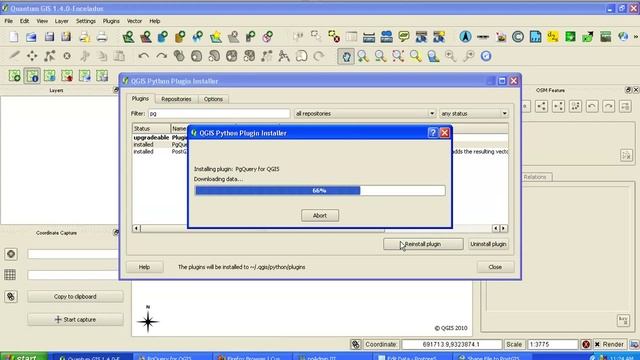
Task: Click the red stop rendering button
Action: click(586, 344)
